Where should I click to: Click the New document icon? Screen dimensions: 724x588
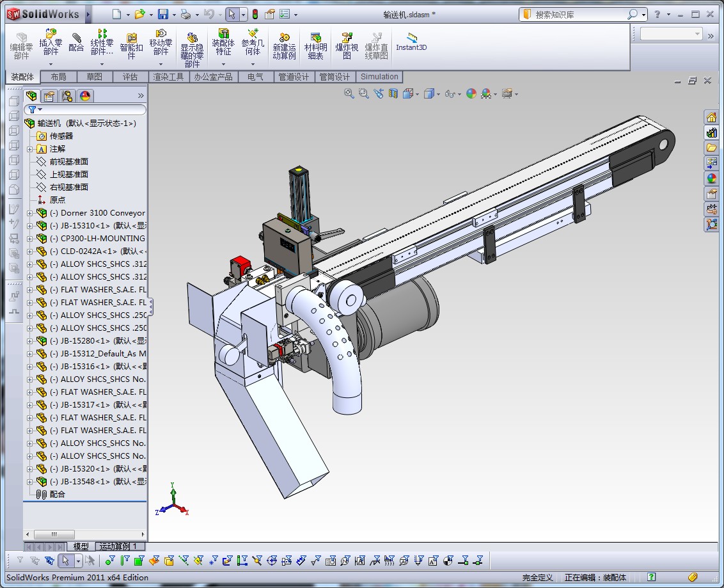116,14
